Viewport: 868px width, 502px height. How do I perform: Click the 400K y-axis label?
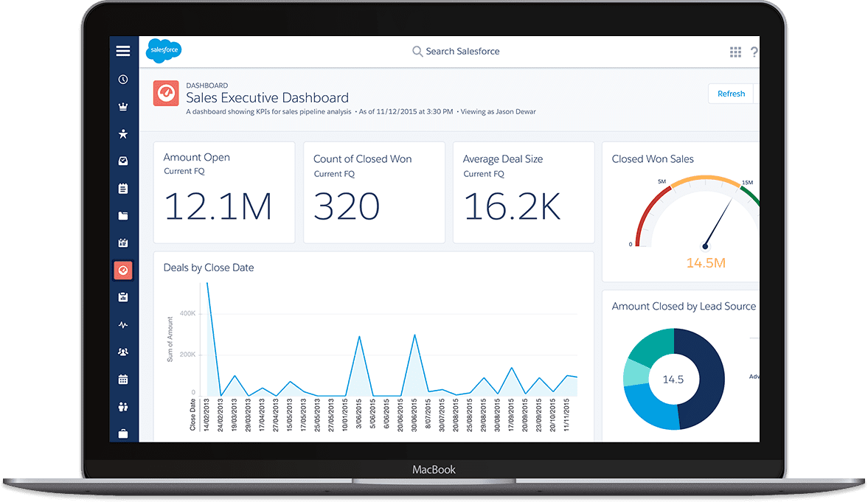[x=187, y=313]
